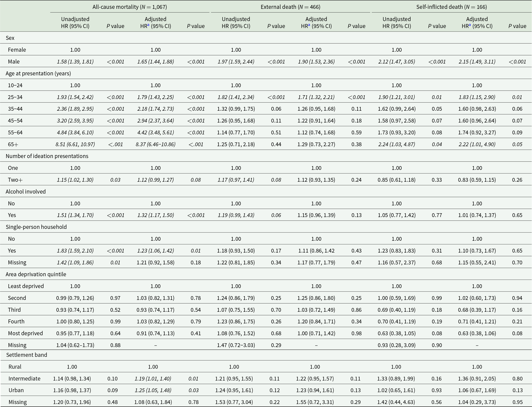Click footnote link 'a' in All-cause Adjusted HR header

[x=148, y=25]
